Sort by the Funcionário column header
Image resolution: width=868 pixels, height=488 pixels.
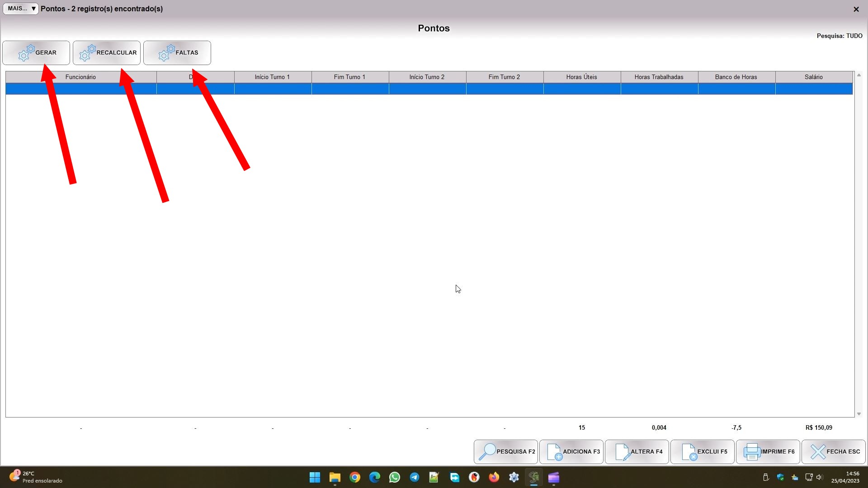click(x=80, y=77)
